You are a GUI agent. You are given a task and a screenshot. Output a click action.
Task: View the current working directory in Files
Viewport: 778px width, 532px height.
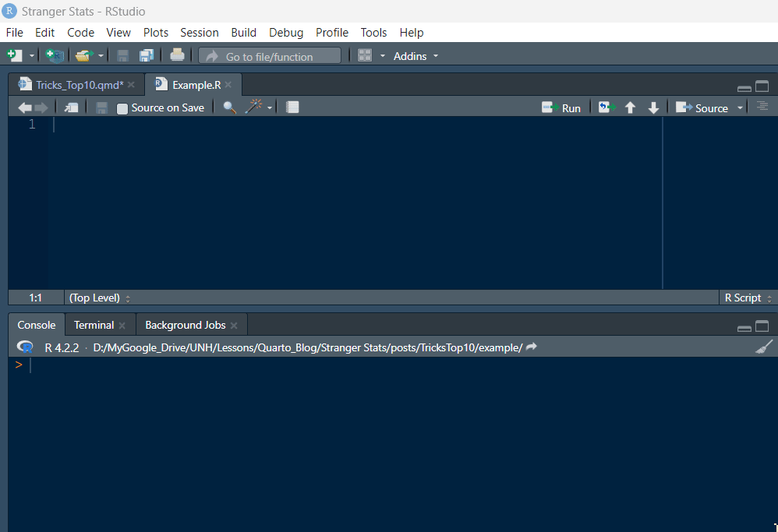532,347
